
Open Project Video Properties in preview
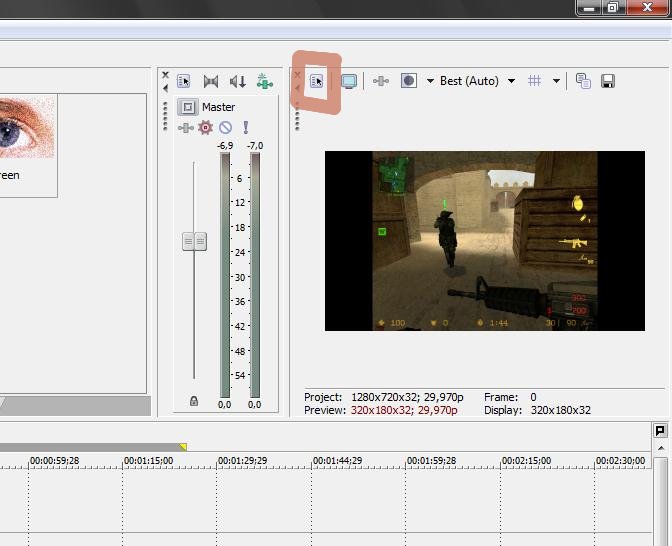317,81
